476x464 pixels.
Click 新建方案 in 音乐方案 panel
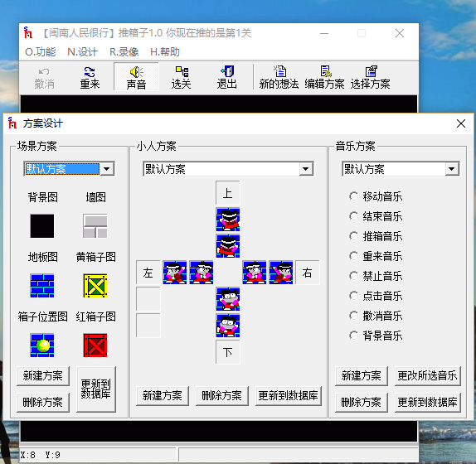pos(362,375)
